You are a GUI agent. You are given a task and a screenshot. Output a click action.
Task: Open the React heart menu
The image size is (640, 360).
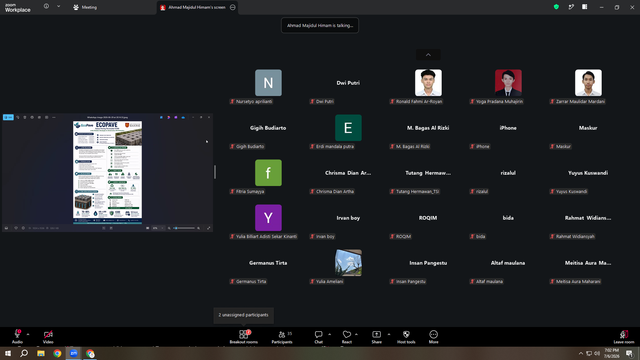pos(347,337)
